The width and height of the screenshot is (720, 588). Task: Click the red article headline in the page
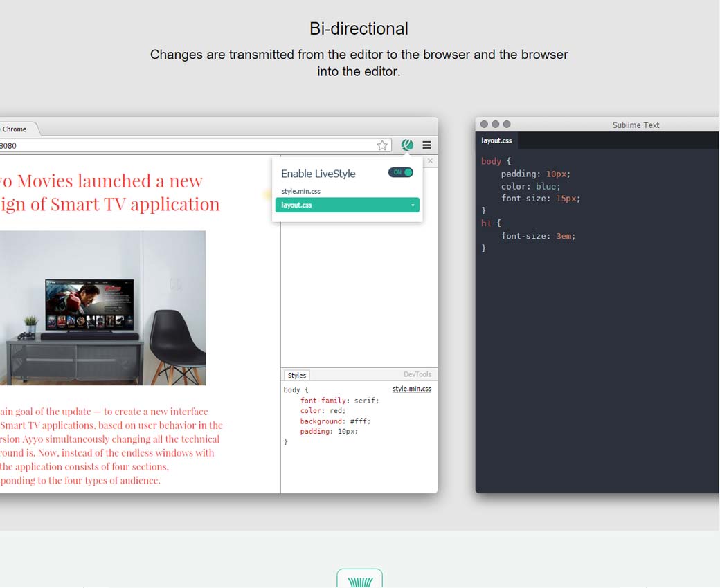coord(111,192)
